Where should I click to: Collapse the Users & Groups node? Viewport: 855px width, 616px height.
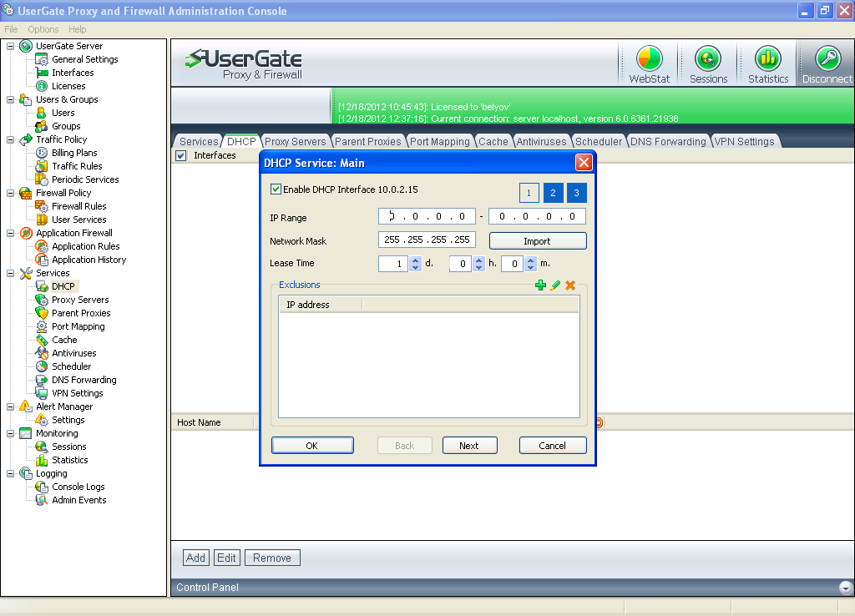pos(10,100)
